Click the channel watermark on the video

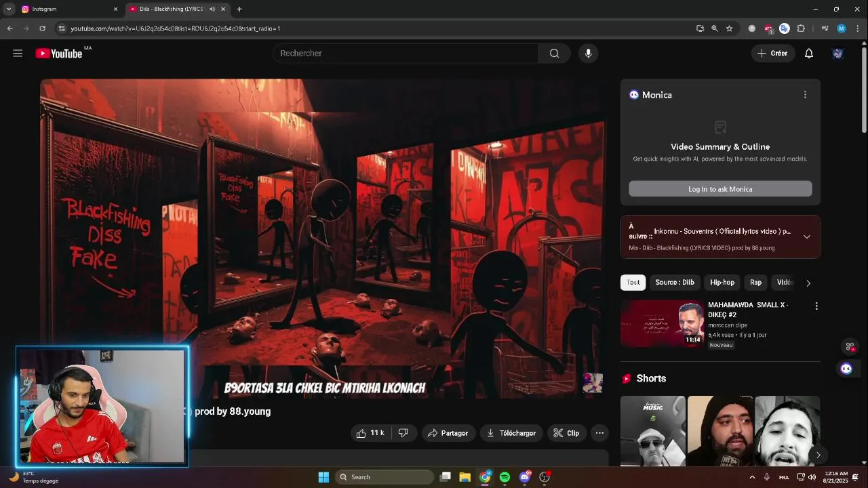[593, 382]
